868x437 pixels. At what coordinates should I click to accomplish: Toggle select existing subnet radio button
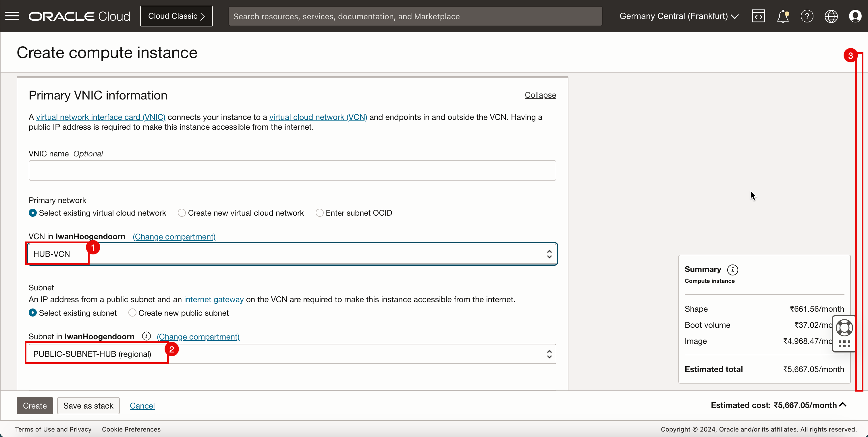tap(32, 313)
